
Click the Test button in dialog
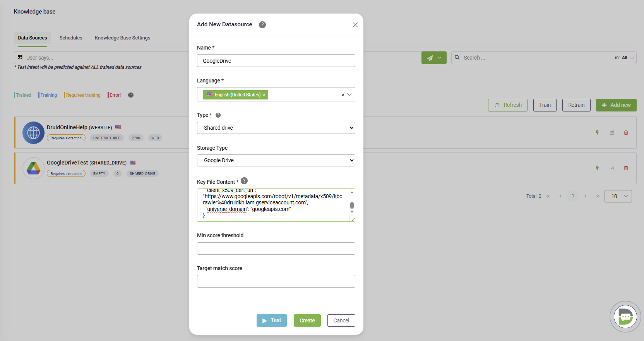pos(271,320)
